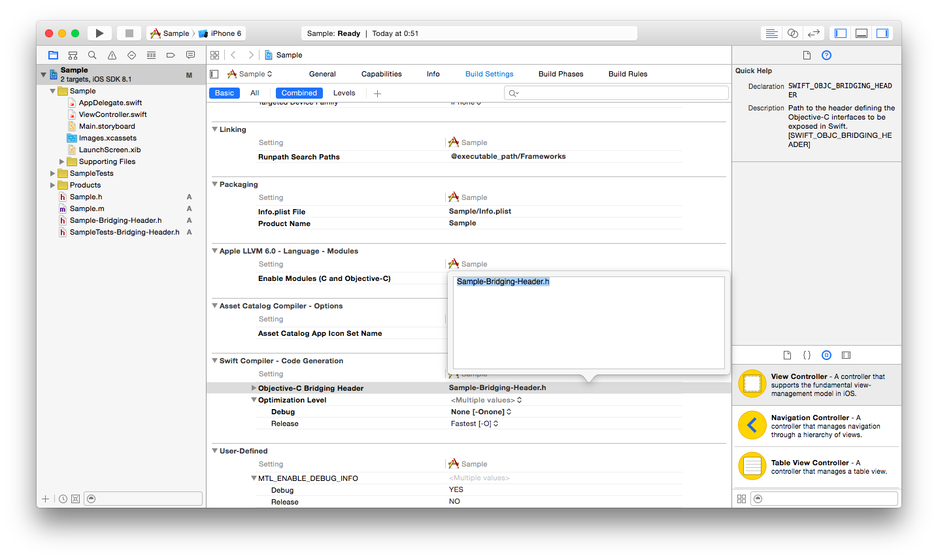This screenshot has height=560, width=938.
Task: Toggle the Utilities pane
Action: pos(882,33)
